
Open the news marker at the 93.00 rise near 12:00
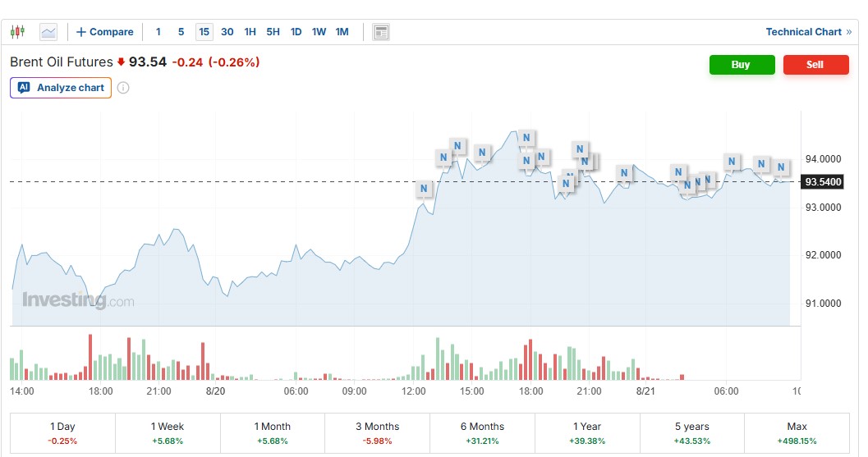pos(424,189)
